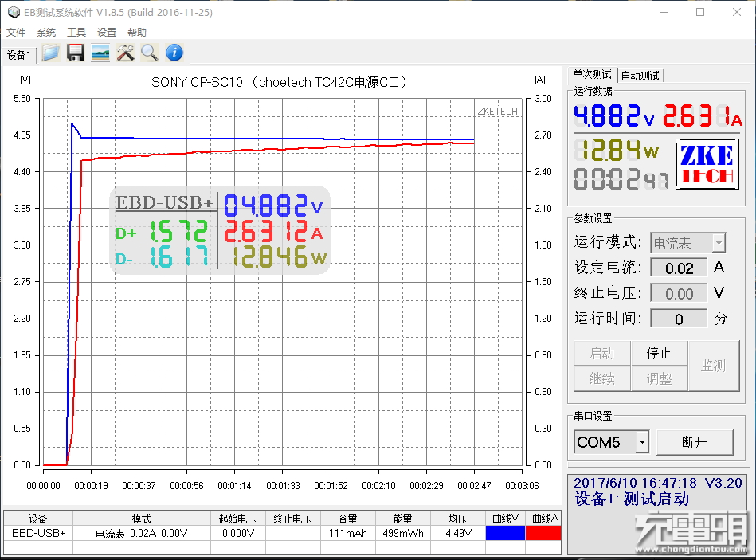Click the 调整 adjust button
This screenshot has height=560, width=756.
(659, 379)
